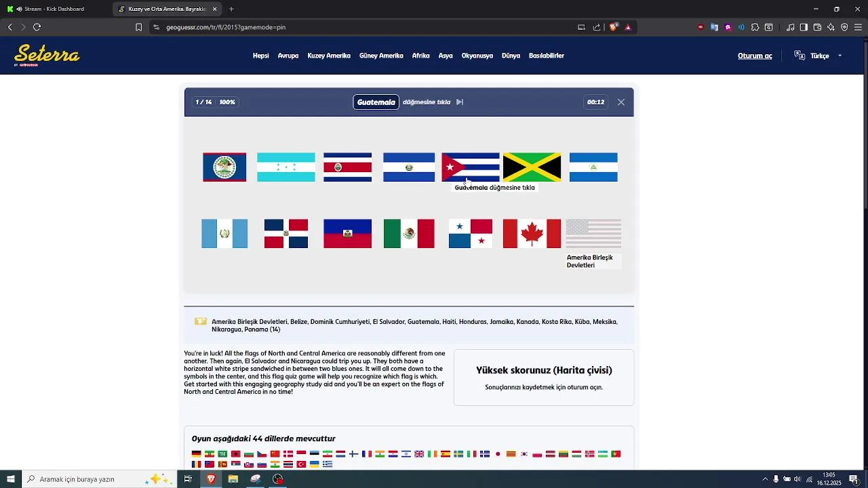Bookmark this page
This screenshot has width=868, height=488.
(x=138, y=27)
